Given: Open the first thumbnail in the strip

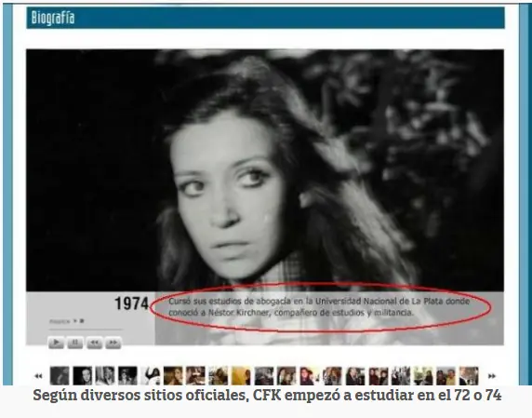Looking at the screenshot, I should (60, 375).
